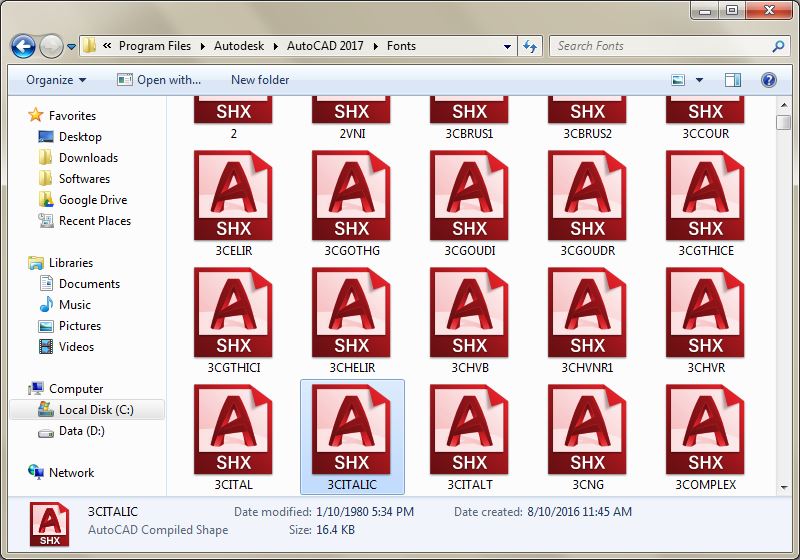
Task: Select the 3CBRUS1 font file
Action: point(469,118)
